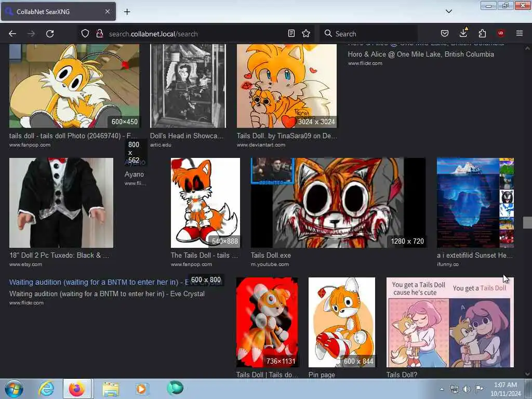Reload the current page
Viewport: 532px width, 399px height.
tap(50, 34)
